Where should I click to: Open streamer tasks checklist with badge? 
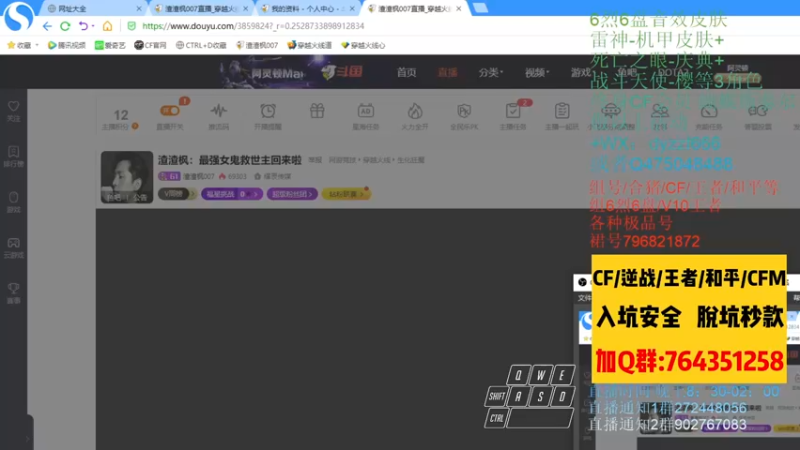click(513, 111)
